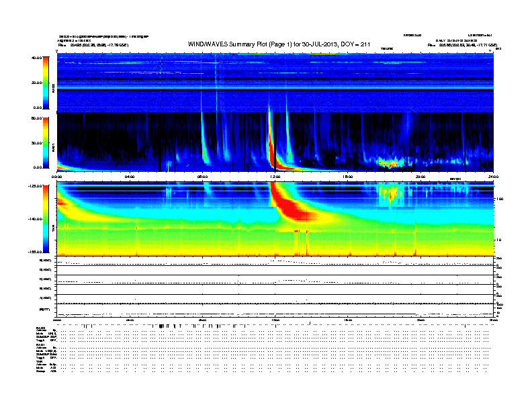
Task: Click the 24:00 tick label under RAD1 spectrogram
Action: (493, 177)
